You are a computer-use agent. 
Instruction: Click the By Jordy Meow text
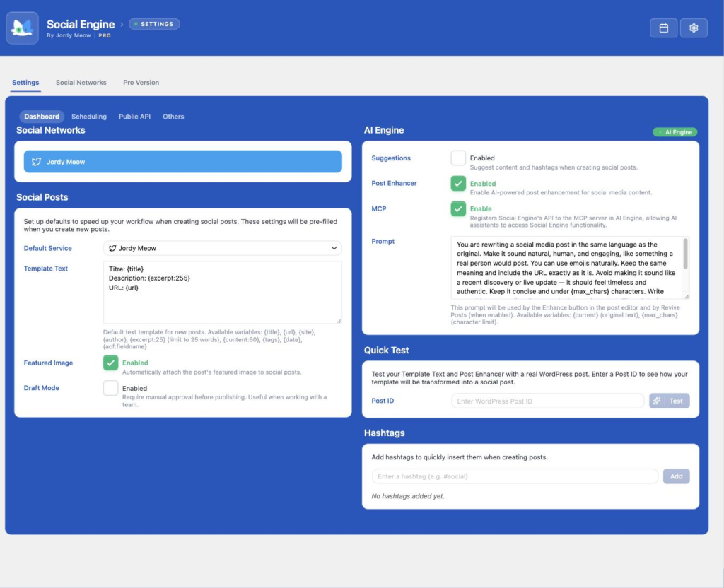[x=69, y=35]
